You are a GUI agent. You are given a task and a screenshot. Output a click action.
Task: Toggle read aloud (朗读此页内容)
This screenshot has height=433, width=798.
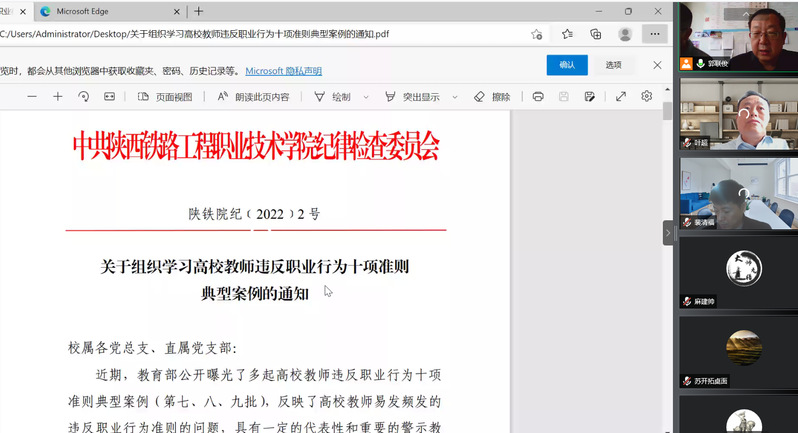click(253, 97)
